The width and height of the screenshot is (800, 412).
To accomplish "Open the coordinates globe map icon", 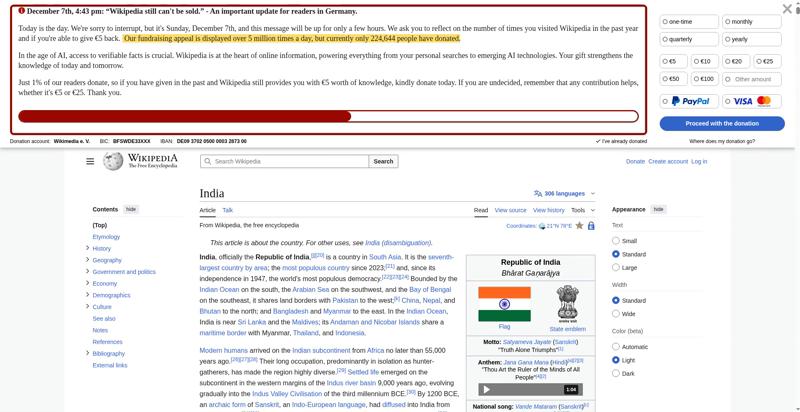I will (542, 226).
